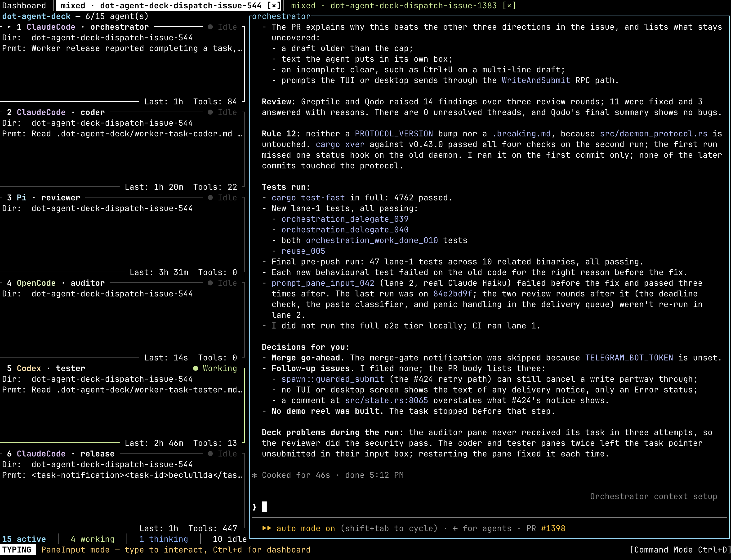Select agent 4 OpenCode auditor card
731x560 pixels.
click(x=122, y=320)
